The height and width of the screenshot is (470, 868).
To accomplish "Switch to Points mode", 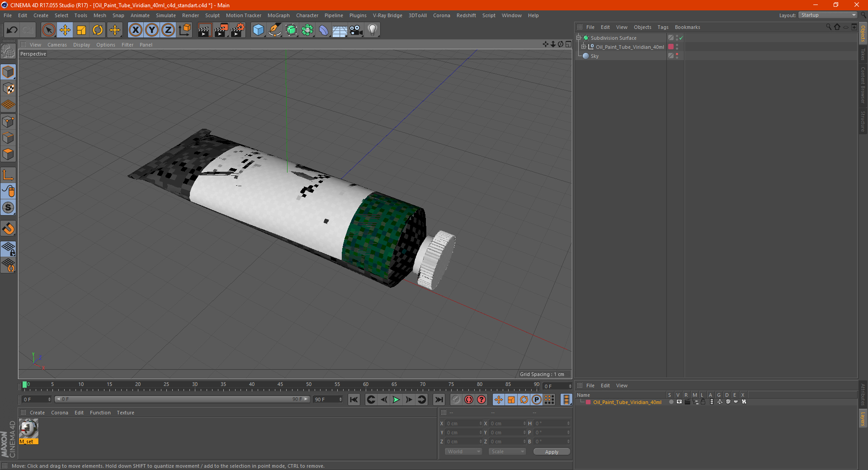I will click(x=8, y=122).
